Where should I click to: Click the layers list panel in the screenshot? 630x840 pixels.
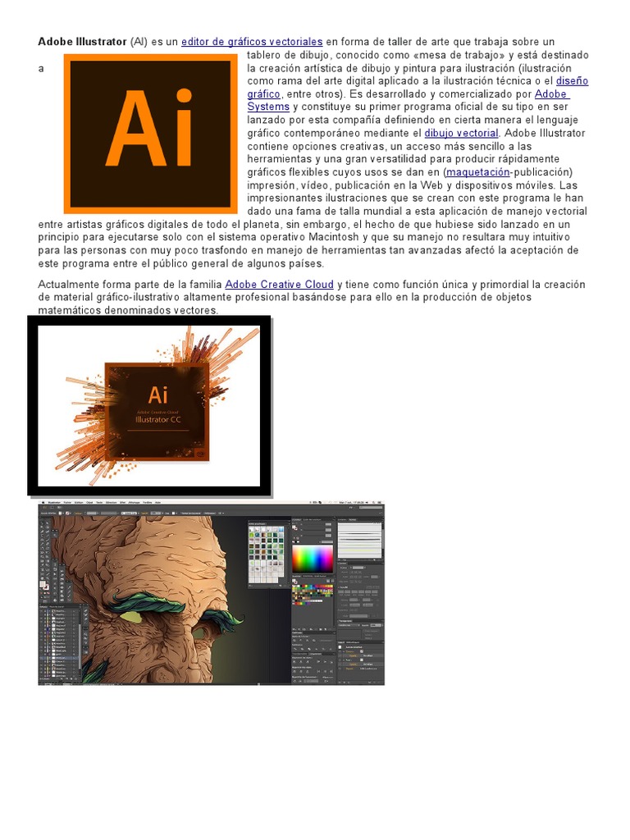[x=60, y=643]
